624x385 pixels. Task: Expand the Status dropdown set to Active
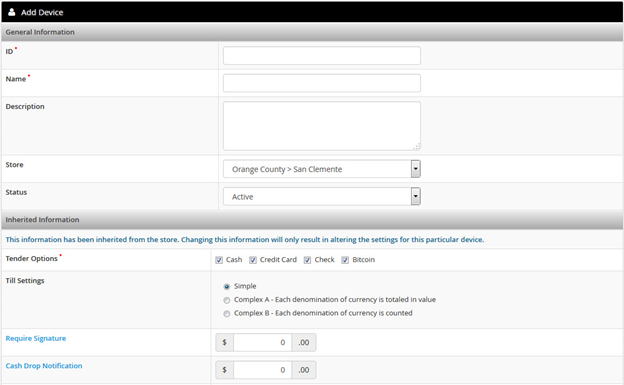click(x=322, y=196)
